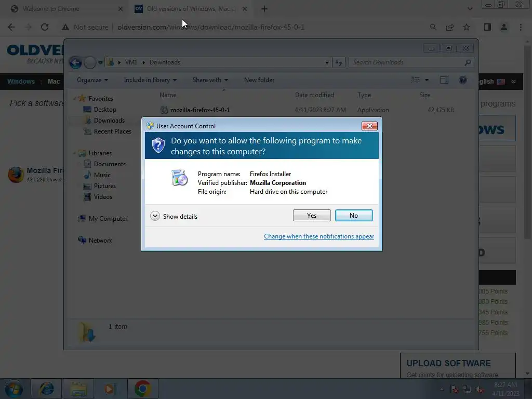Close the User Account Control dialog
532x399 pixels.
(369, 126)
